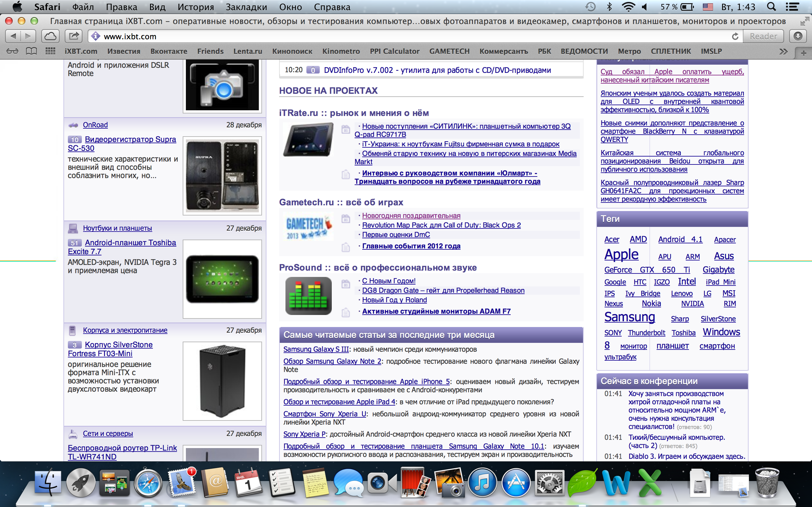812x507 pixels.
Task: Open Reading List glasses icon
Action: click(12, 51)
